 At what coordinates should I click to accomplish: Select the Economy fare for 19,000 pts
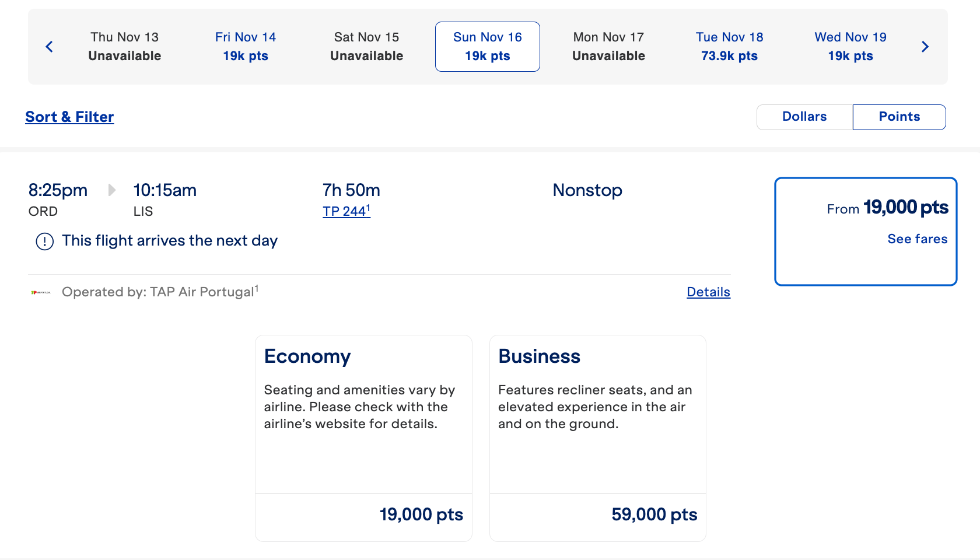click(363, 437)
